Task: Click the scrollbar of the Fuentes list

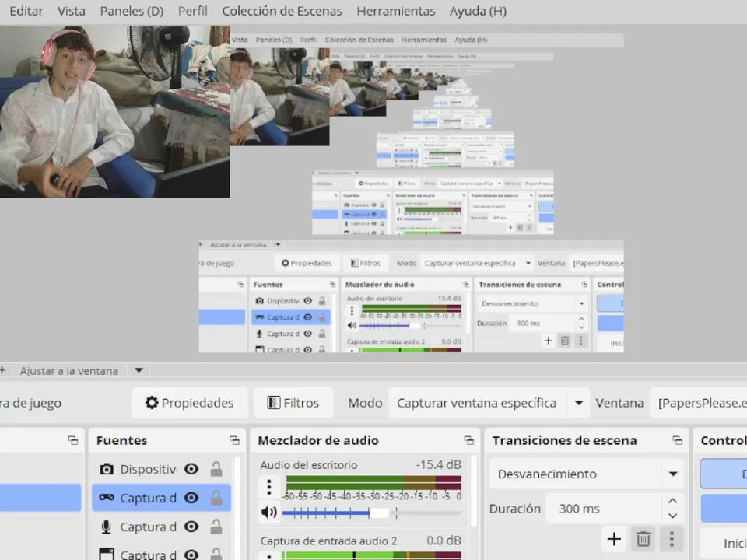Action: pos(237,508)
